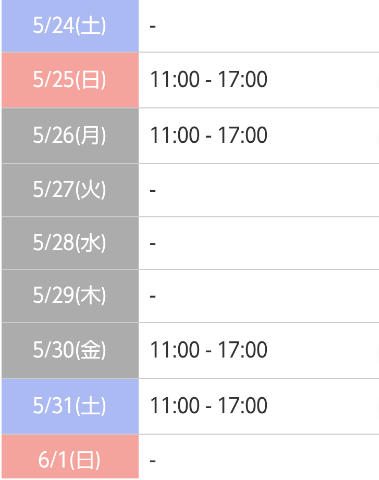The width and height of the screenshot is (379, 480).
Task: Select the 5/24(土) date cell
Action: click(70, 26)
